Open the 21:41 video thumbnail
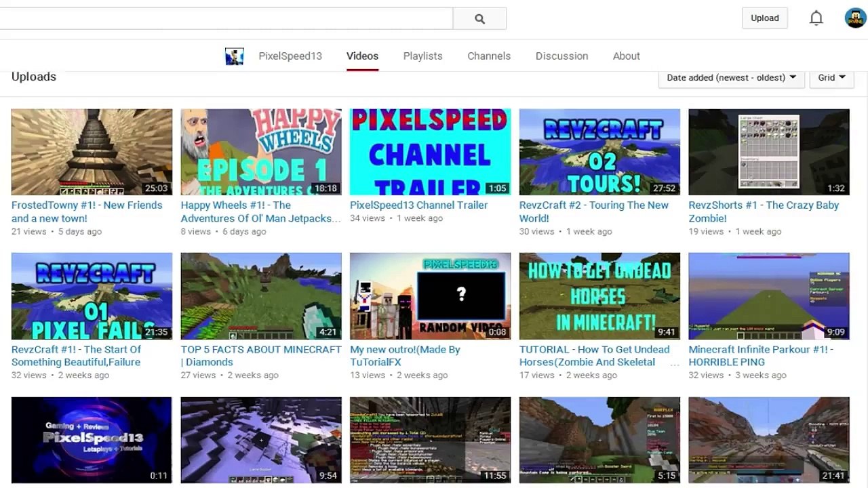The width and height of the screenshot is (868, 488). pyautogui.click(x=769, y=440)
